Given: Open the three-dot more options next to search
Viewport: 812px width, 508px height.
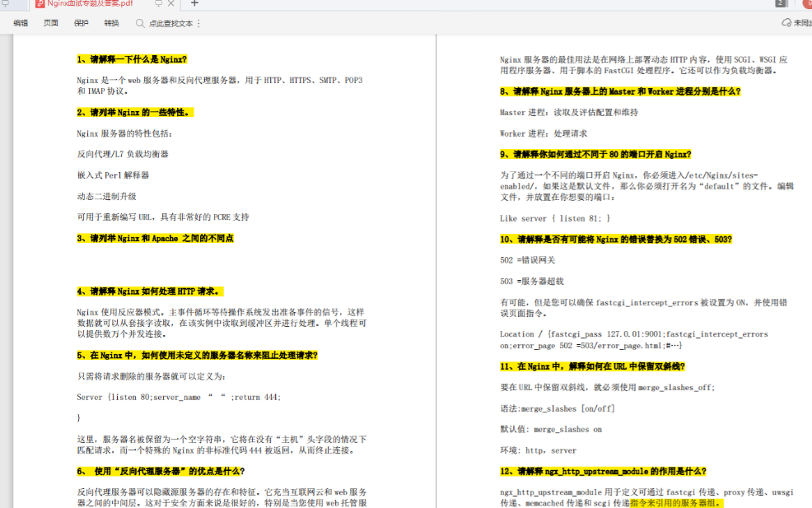Looking at the screenshot, I should pyautogui.click(x=198, y=24).
